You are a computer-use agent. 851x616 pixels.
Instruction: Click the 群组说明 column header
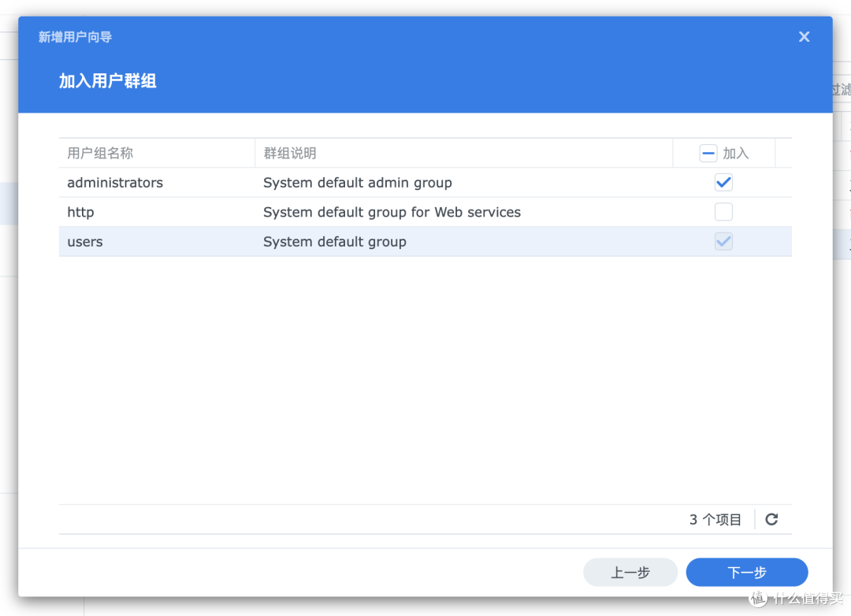tap(463, 153)
